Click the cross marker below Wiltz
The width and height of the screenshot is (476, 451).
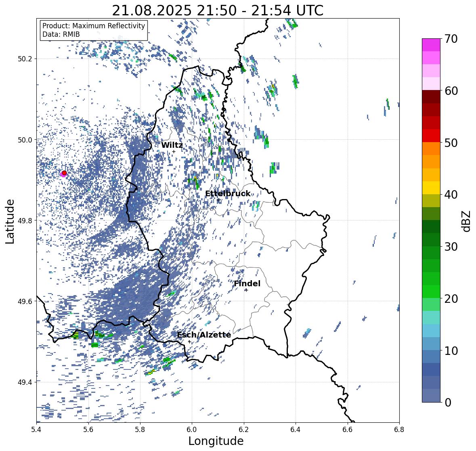[174, 152]
